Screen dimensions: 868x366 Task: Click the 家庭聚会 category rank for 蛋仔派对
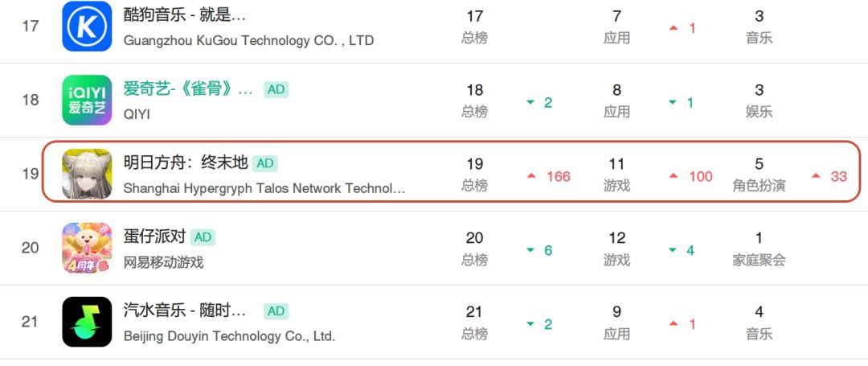click(x=759, y=248)
